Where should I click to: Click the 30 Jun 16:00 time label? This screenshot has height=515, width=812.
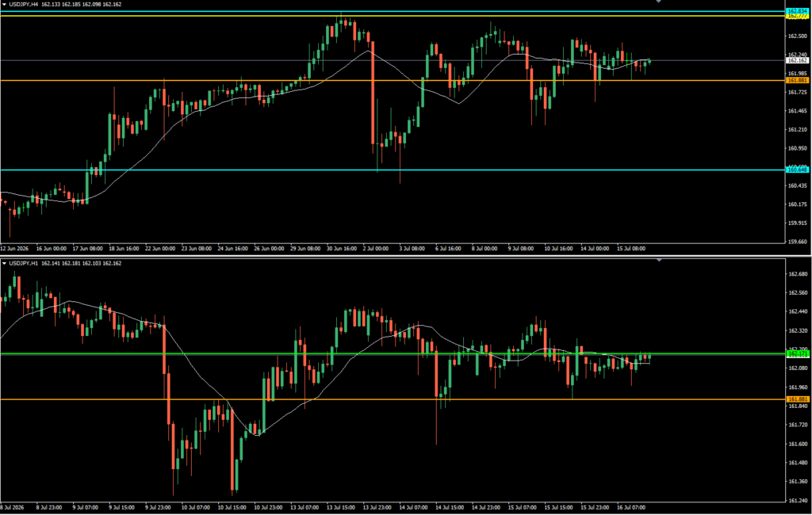[x=341, y=249]
